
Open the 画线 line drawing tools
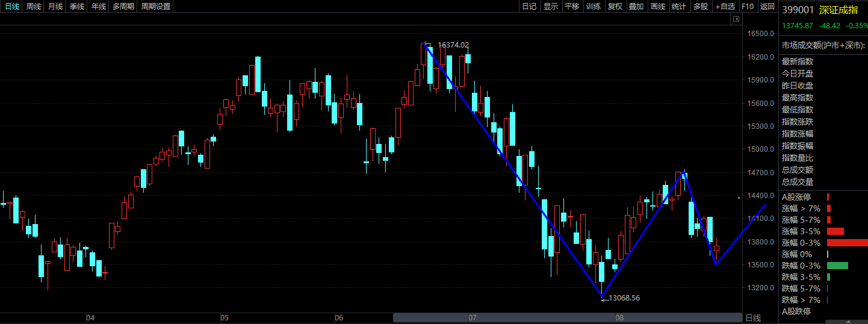(658, 6)
